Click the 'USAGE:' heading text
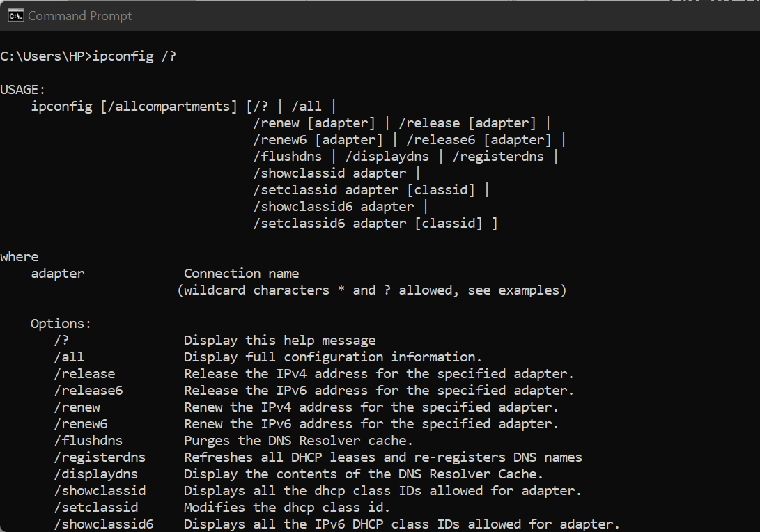 pos(22,90)
